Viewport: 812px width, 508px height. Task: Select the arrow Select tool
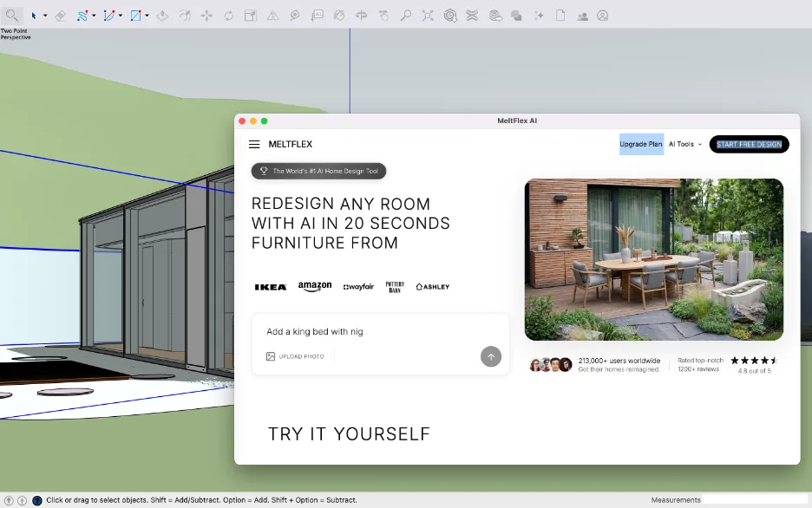tap(34, 16)
